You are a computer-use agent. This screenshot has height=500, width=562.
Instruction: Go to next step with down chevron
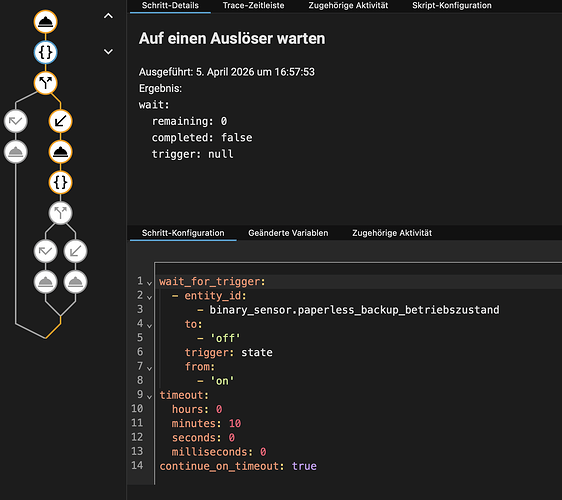pos(108,52)
